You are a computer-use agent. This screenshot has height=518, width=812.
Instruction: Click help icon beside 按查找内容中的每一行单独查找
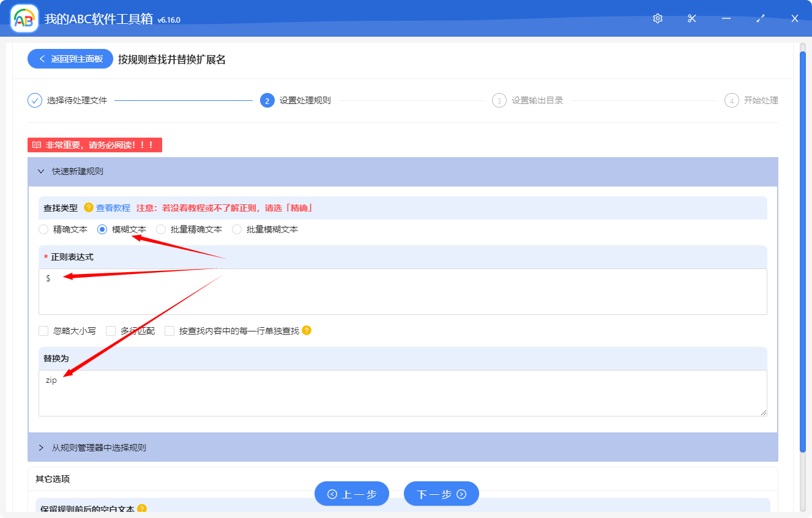(x=307, y=330)
